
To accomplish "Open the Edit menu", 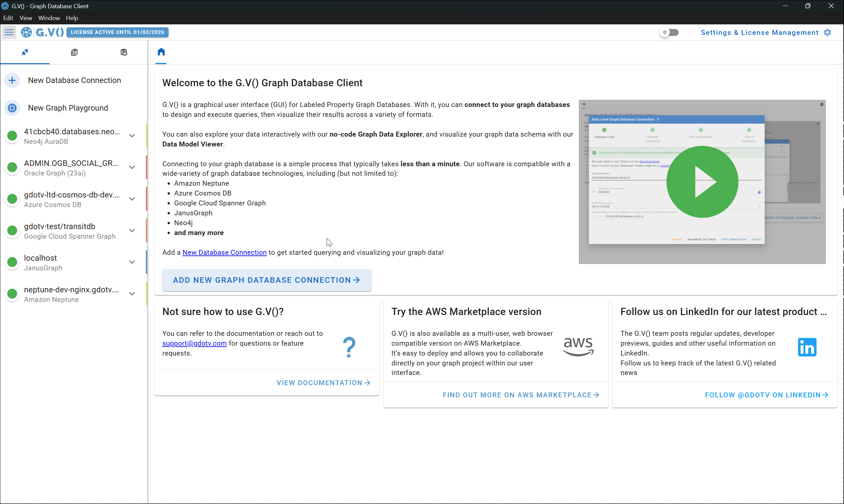I will point(8,18).
